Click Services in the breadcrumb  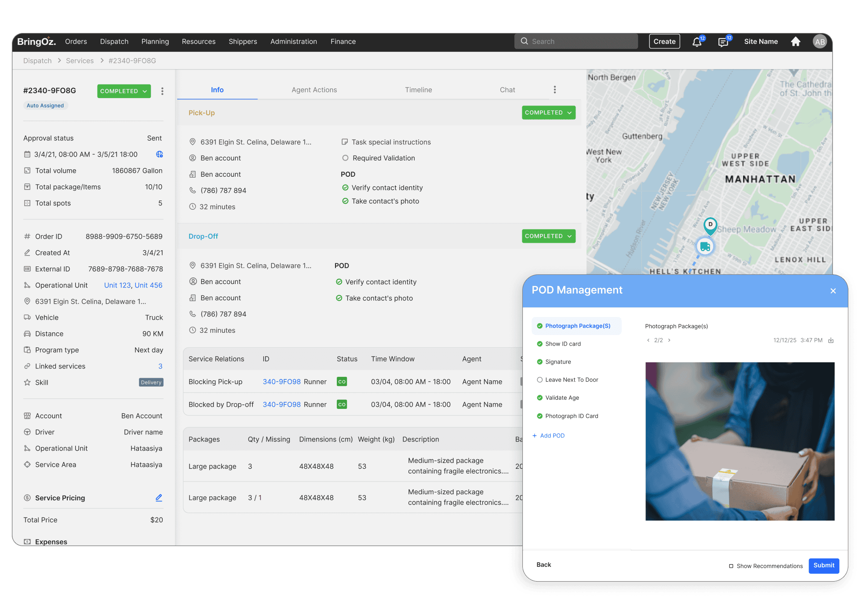point(80,61)
